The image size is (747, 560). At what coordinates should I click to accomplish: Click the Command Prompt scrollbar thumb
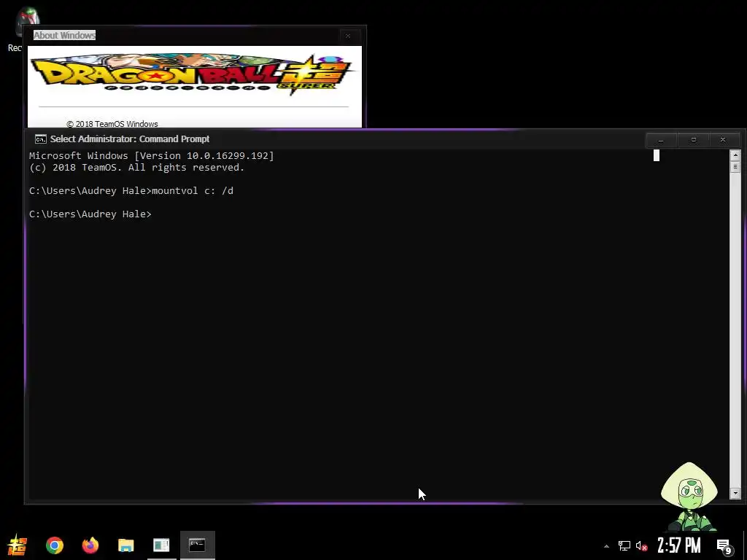click(735, 167)
